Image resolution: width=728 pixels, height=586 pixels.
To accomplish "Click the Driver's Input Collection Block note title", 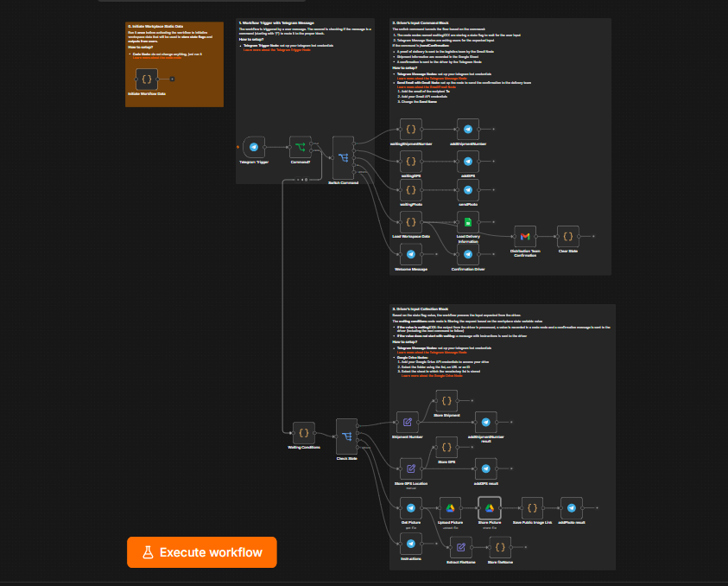I will coord(421,309).
